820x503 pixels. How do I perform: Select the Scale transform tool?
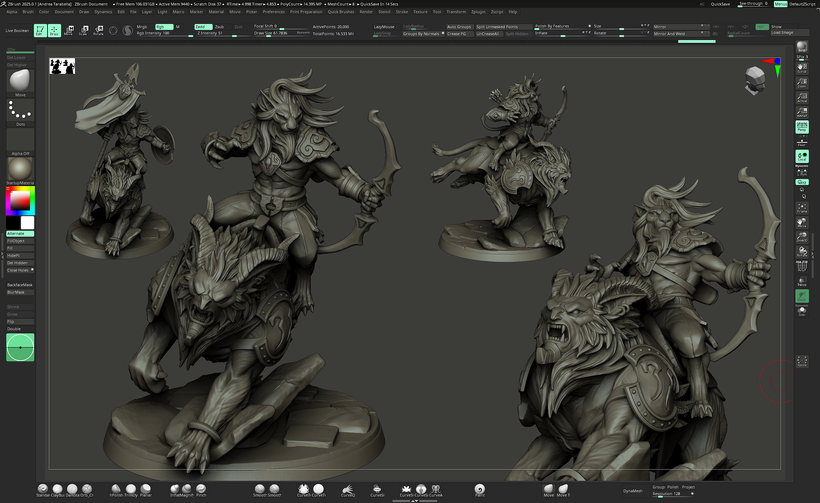(83, 30)
